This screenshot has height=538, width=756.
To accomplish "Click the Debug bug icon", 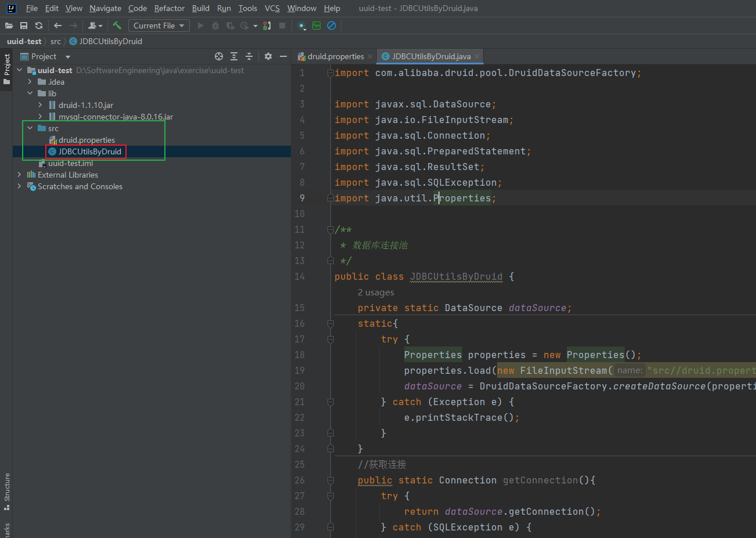I will pyautogui.click(x=215, y=26).
